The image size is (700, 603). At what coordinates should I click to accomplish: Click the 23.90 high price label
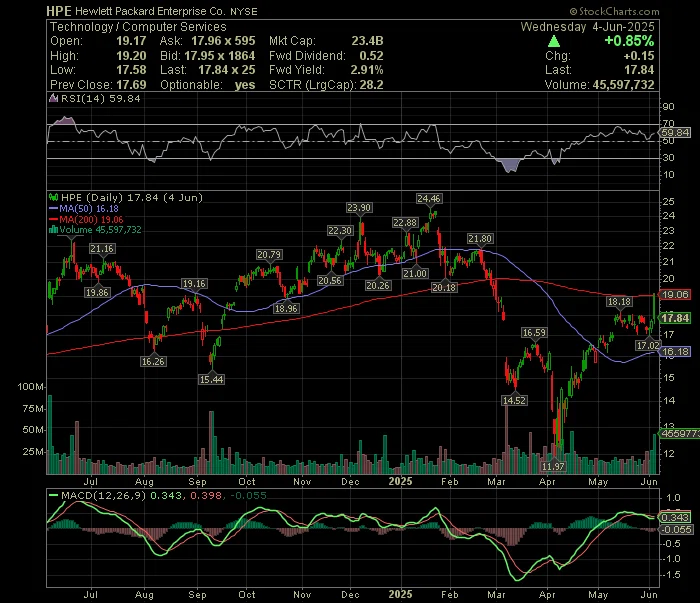click(x=359, y=208)
